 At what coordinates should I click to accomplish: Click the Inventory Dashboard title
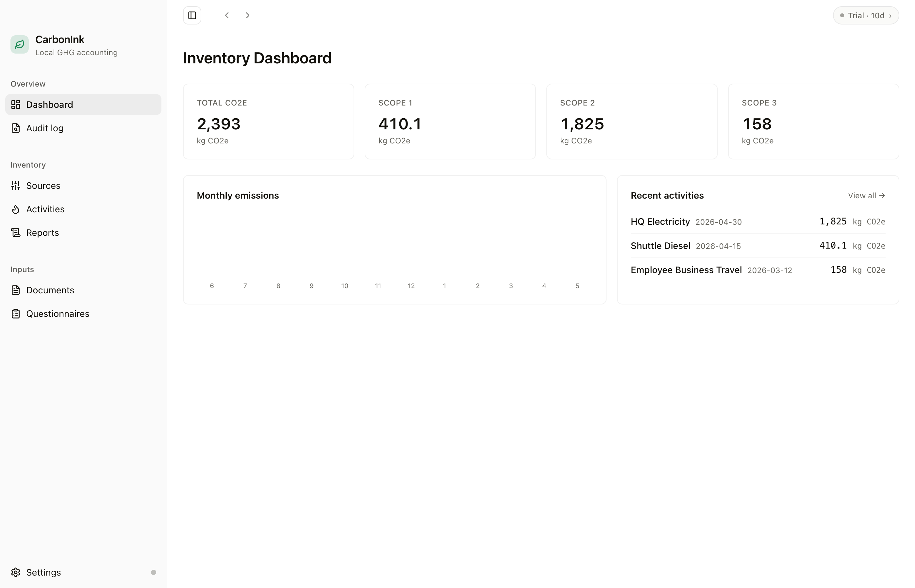[257, 58]
